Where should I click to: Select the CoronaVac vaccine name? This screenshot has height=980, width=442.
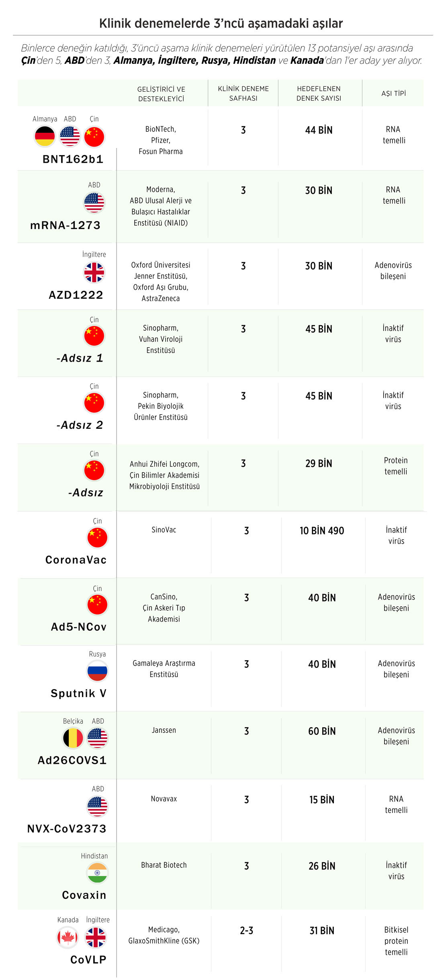(x=76, y=560)
